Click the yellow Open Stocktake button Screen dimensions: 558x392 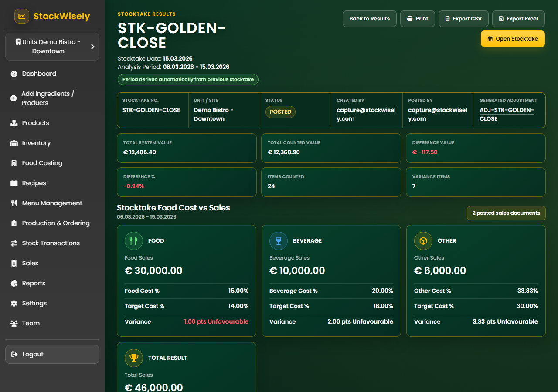513,39
